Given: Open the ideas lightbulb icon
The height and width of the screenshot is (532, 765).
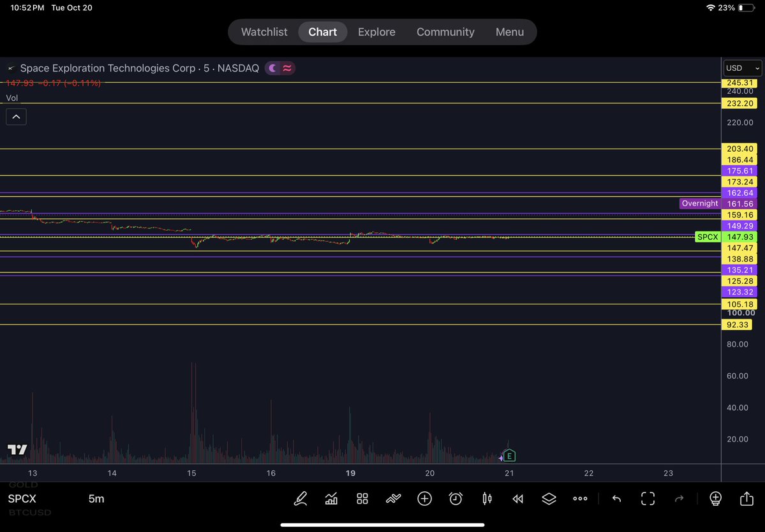Looking at the screenshot, I should click(x=715, y=499).
